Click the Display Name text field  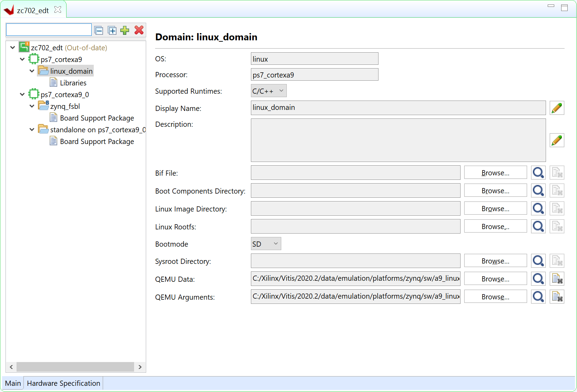pos(398,108)
